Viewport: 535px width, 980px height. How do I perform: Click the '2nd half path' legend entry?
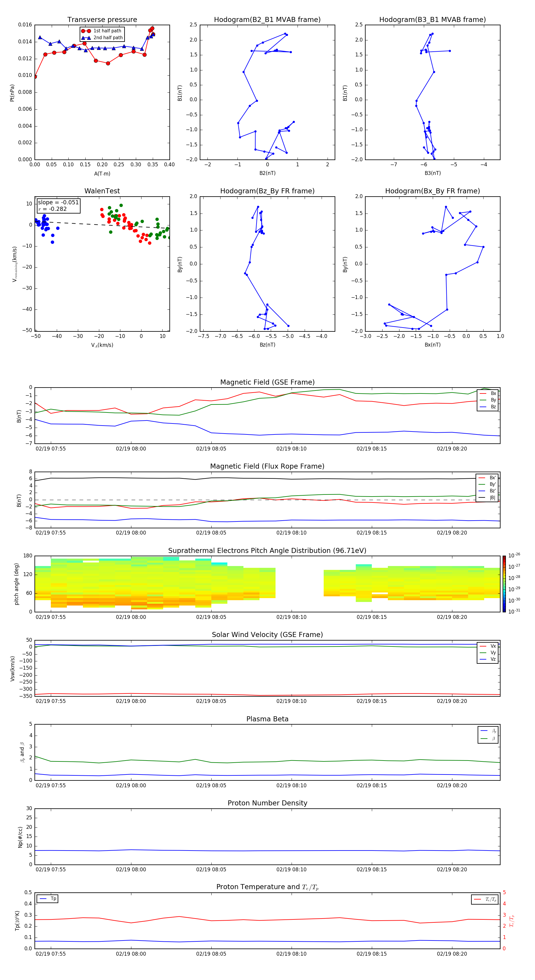click(102, 38)
